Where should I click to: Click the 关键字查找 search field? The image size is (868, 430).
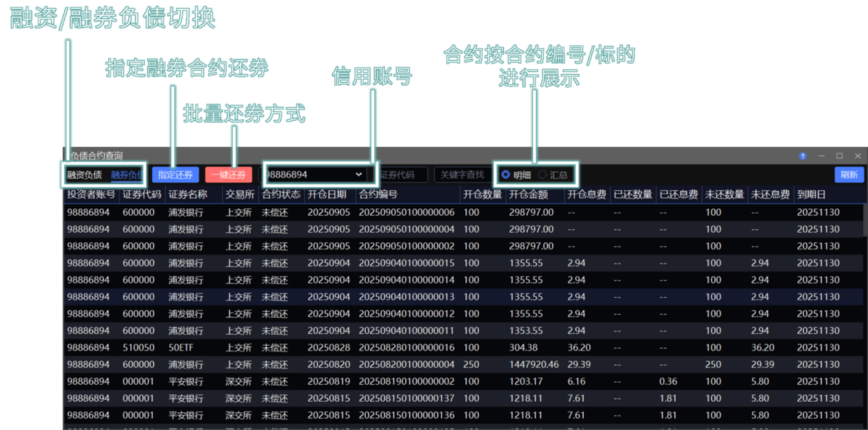(x=462, y=175)
